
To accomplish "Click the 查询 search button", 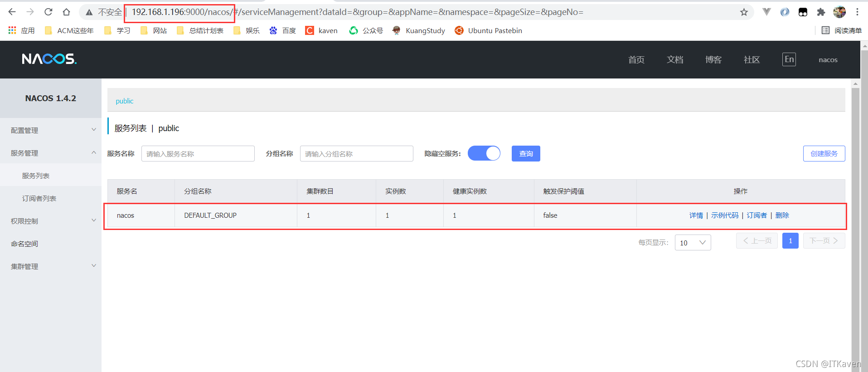I will [526, 153].
